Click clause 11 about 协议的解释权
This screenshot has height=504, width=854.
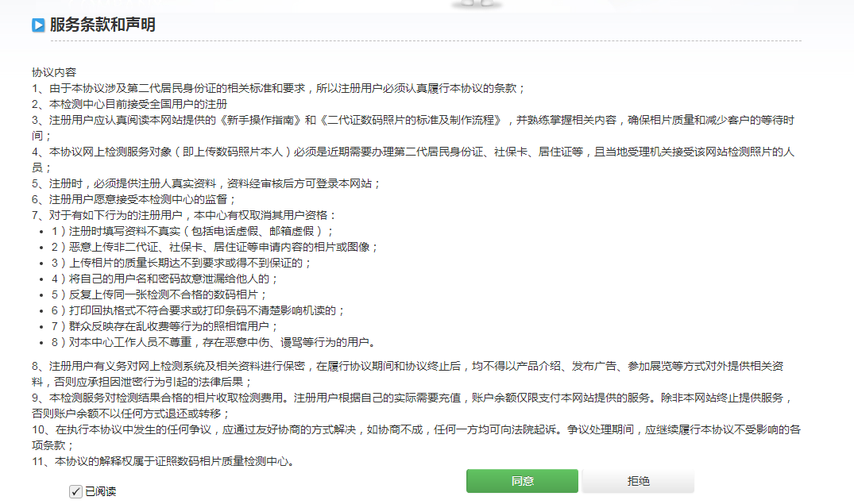pos(164,461)
